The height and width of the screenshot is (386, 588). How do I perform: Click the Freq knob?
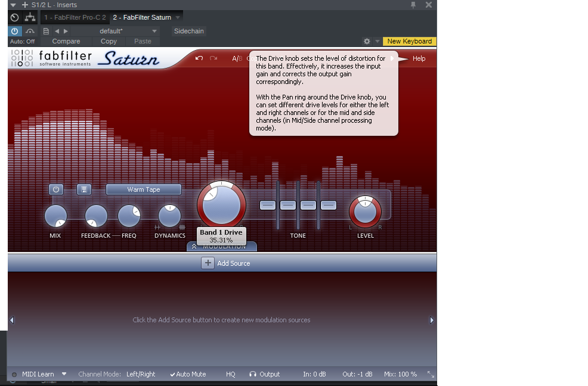[129, 216]
